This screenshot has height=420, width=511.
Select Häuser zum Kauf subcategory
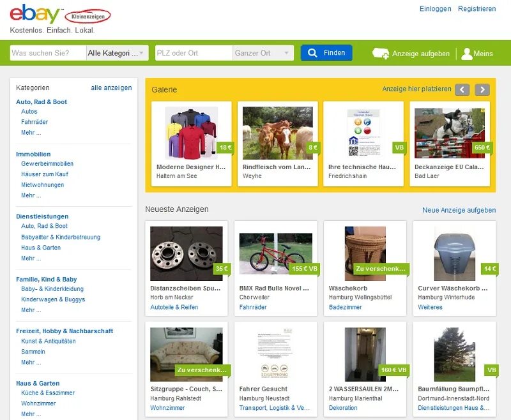[45, 174]
